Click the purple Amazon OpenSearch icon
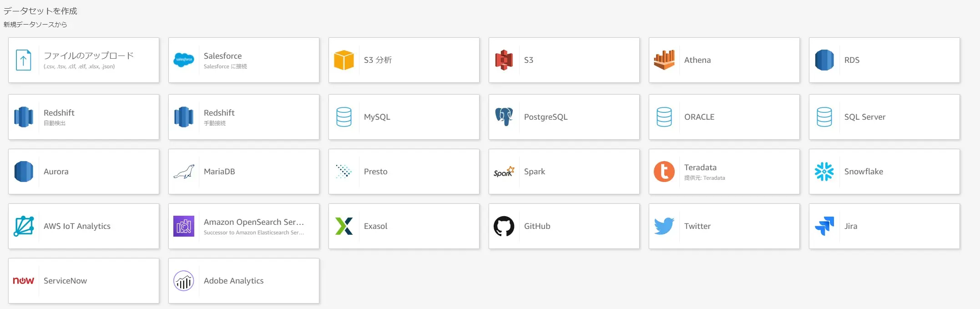 184,226
